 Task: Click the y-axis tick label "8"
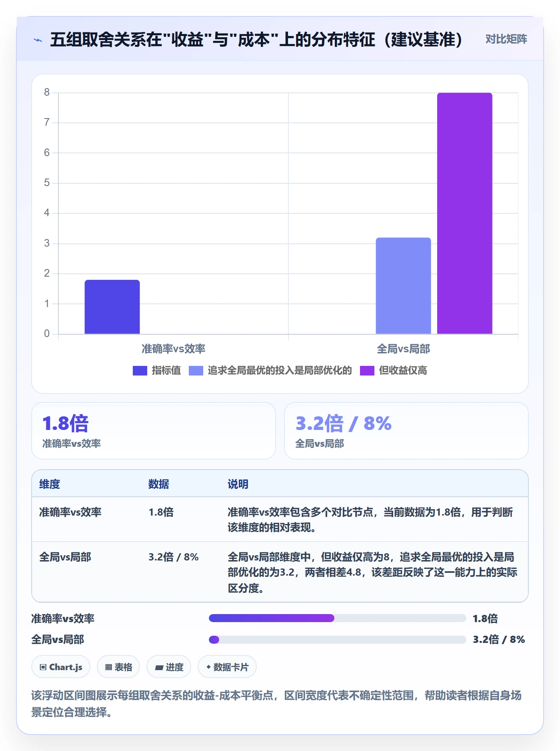point(47,92)
